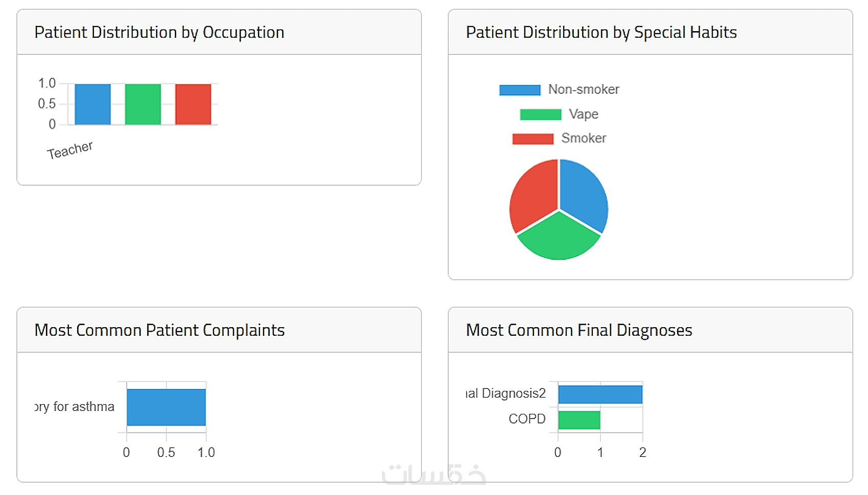Click the Most Common Patient Complaints heading

pyautogui.click(x=159, y=330)
